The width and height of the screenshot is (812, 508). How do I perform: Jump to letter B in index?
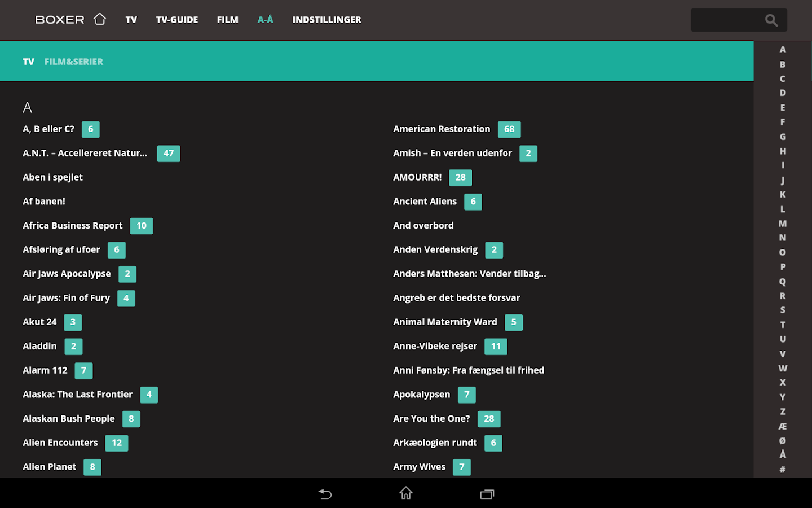click(x=783, y=64)
